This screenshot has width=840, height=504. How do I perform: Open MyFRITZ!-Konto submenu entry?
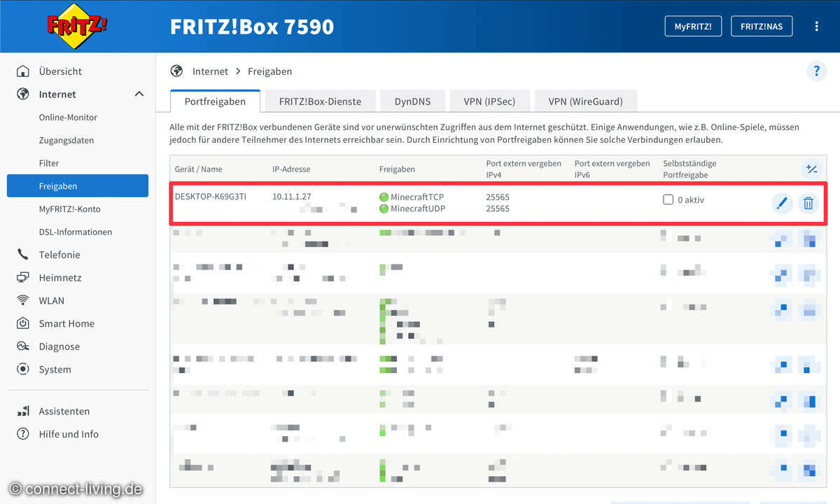click(x=70, y=209)
